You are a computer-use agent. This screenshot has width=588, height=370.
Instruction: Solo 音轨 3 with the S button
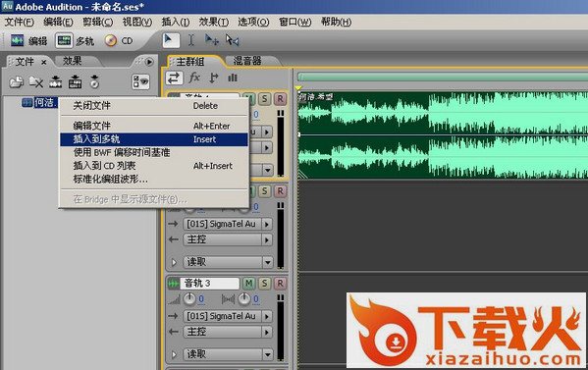(x=264, y=284)
